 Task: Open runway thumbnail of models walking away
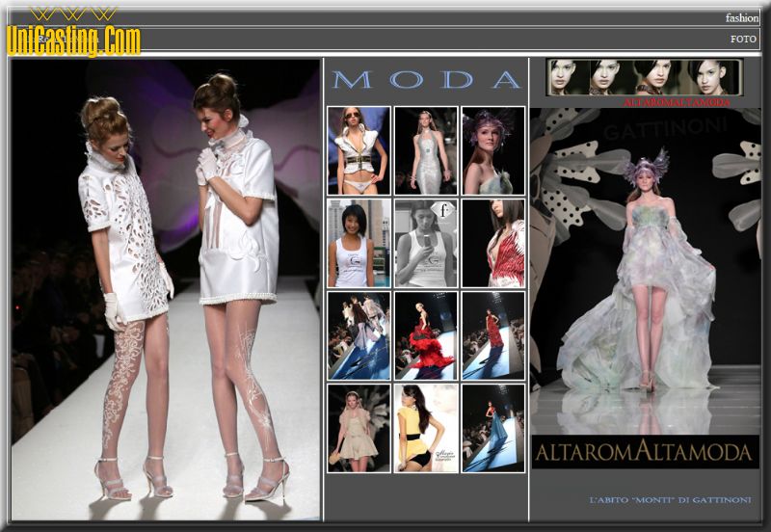pyautogui.click(x=359, y=335)
